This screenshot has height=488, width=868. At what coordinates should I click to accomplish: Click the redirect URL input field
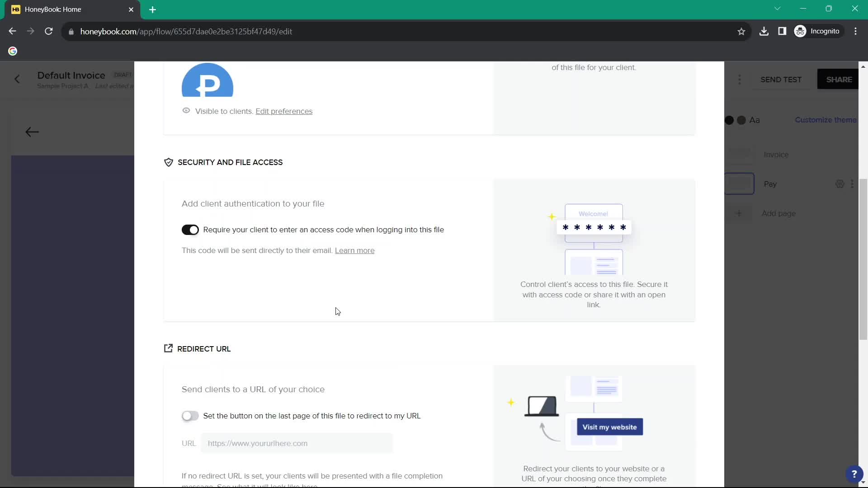point(297,443)
